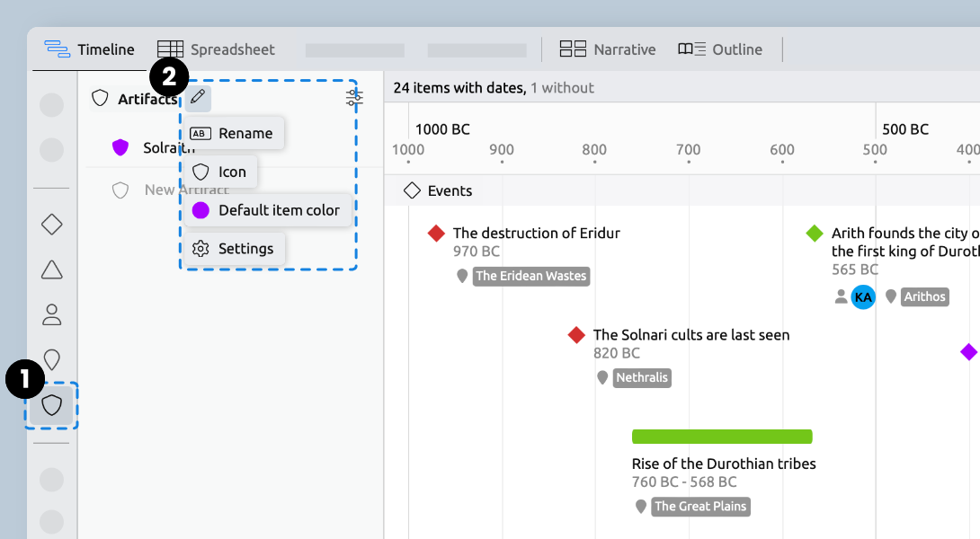Open the Artifacts shield sidebar icon
Screen dimensions: 980x539
(52, 405)
